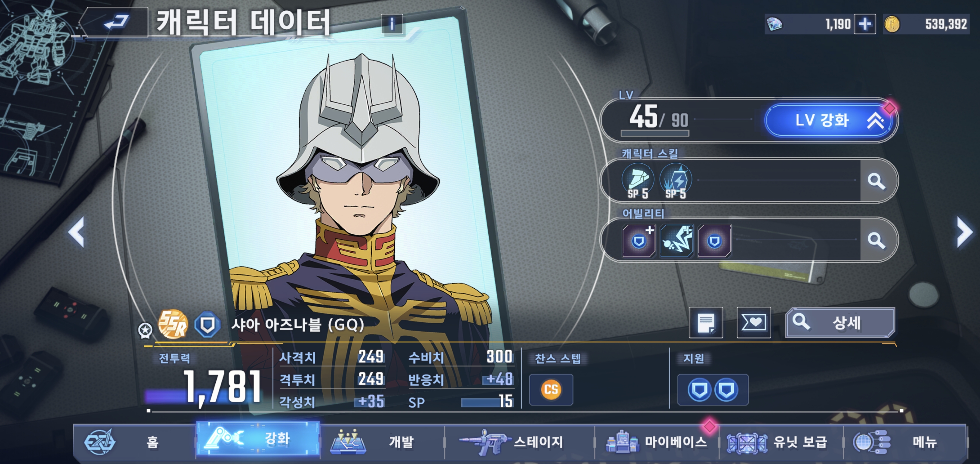Toggle the star badge next to SSR
The height and width of the screenshot is (464, 980).
pos(145,330)
